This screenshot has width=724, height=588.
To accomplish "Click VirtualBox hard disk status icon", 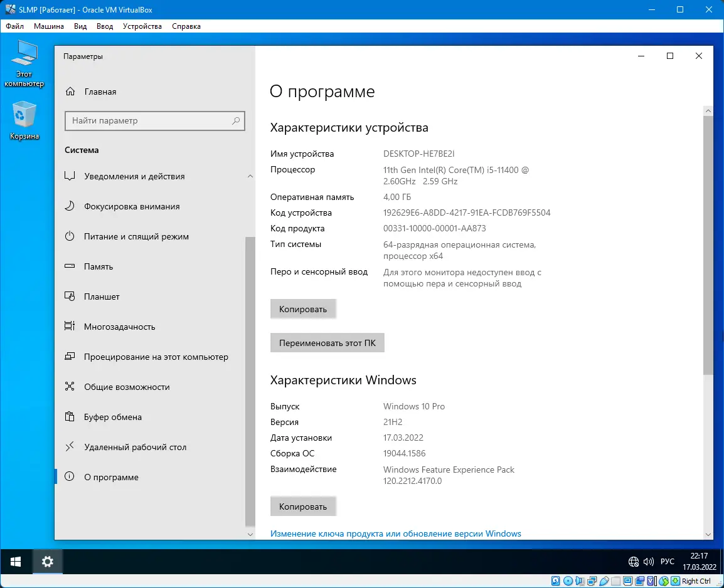I will tap(555, 581).
